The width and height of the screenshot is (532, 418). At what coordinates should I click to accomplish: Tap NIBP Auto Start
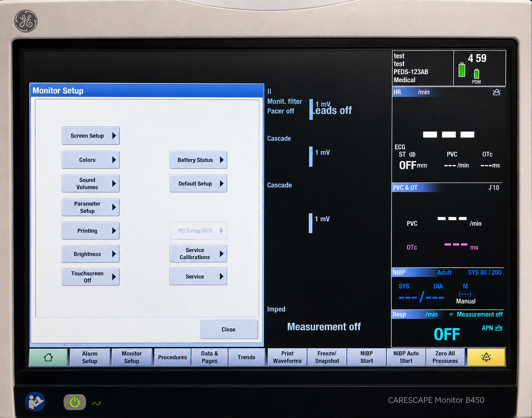coord(406,357)
